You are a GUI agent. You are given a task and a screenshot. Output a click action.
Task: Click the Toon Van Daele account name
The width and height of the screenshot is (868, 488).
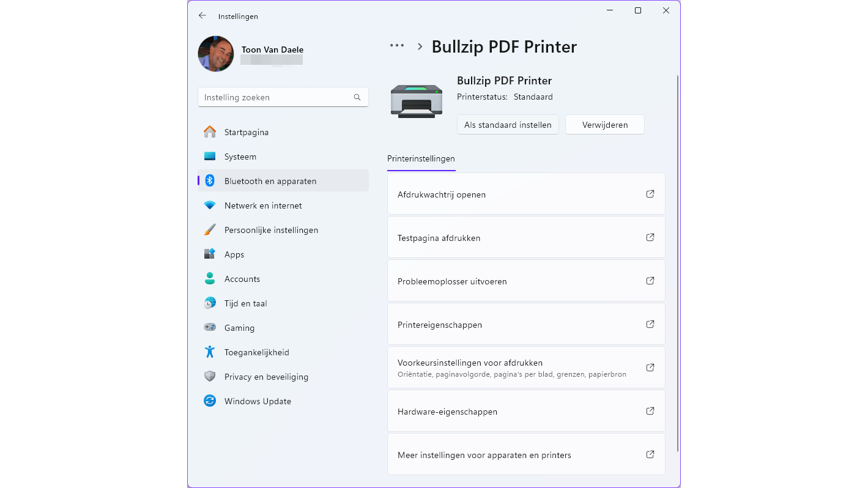pos(272,50)
